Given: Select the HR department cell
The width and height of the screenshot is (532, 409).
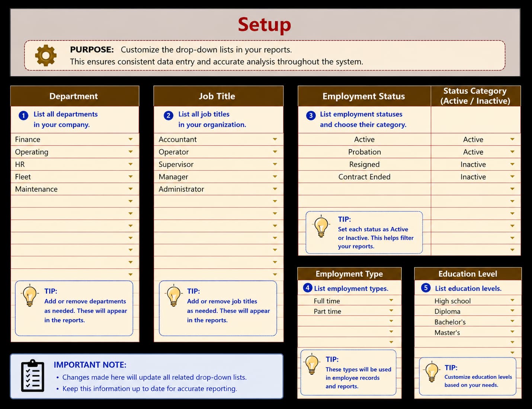Looking at the screenshot, I should (x=75, y=164).
